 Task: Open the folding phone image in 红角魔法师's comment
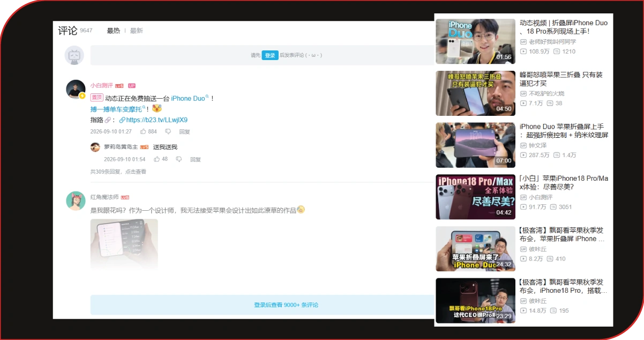(x=124, y=244)
